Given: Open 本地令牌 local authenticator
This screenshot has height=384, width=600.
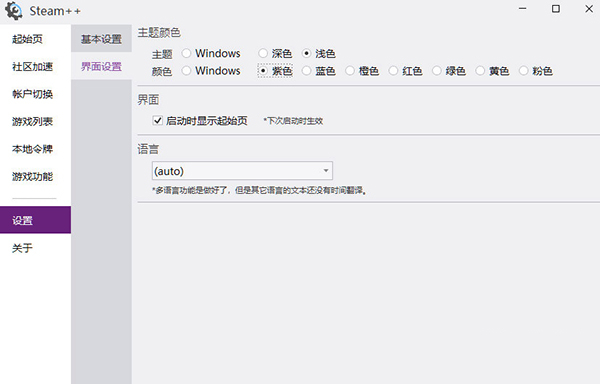Looking at the screenshot, I should click(35, 149).
